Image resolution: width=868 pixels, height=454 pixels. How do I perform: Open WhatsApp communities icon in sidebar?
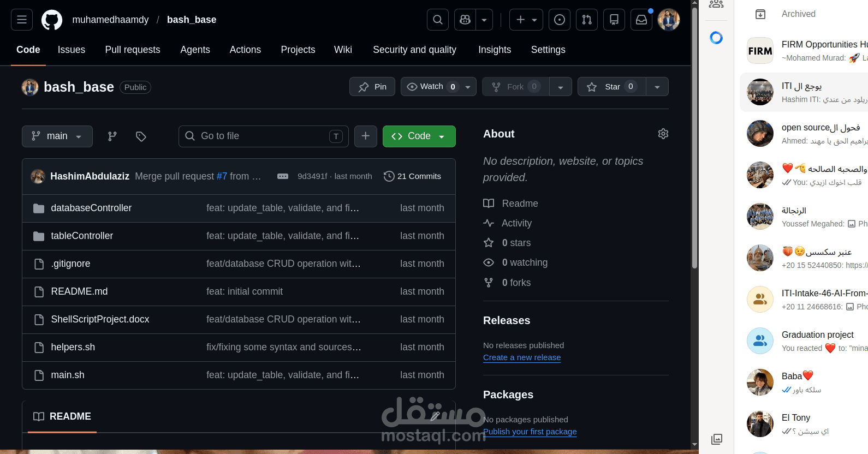click(x=716, y=4)
